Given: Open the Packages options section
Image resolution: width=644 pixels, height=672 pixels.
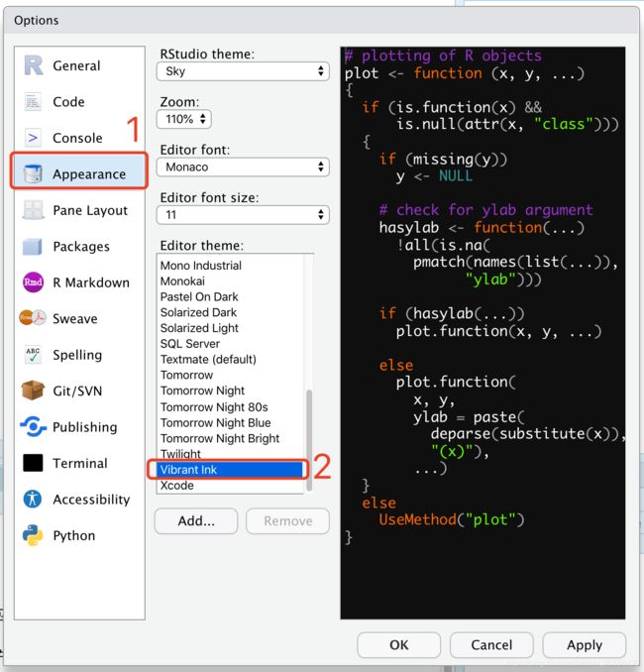Looking at the screenshot, I should click(79, 247).
